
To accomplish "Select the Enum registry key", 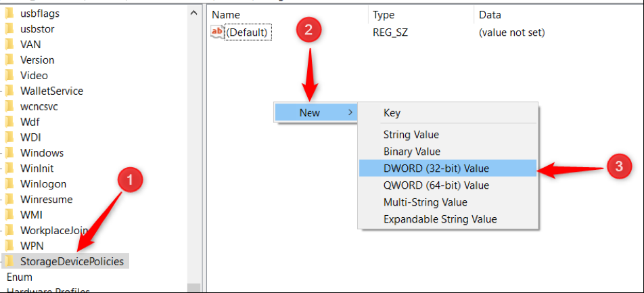I will [x=19, y=277].
